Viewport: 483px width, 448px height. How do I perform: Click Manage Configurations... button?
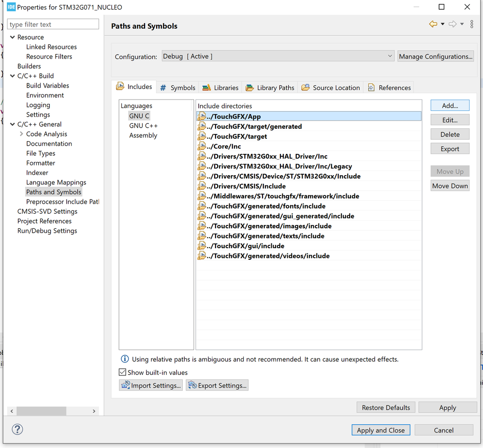pyautogui.click(x=436, y=57)
